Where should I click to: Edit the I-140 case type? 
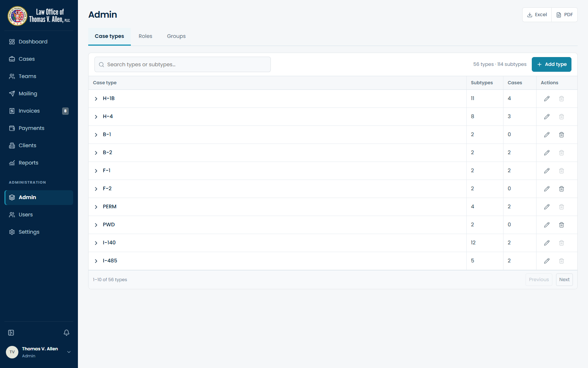pos(547,243)
